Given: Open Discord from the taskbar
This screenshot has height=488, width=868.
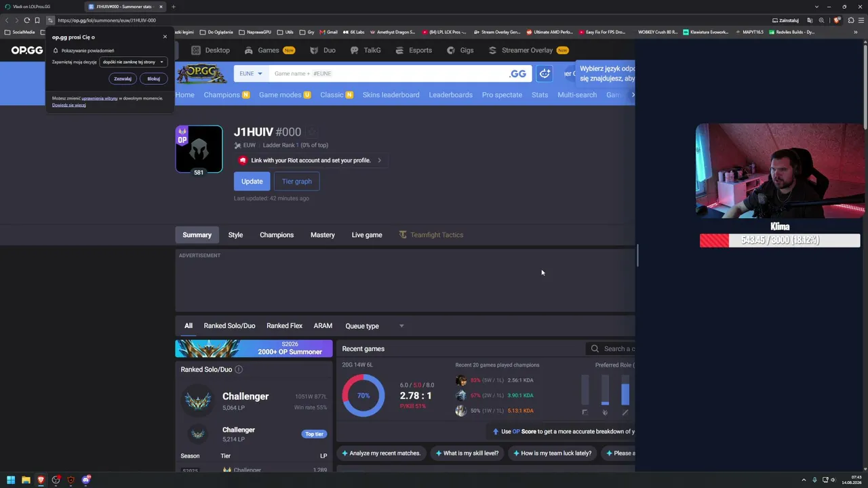Looking at the screenshot, I should pos(86,480).
